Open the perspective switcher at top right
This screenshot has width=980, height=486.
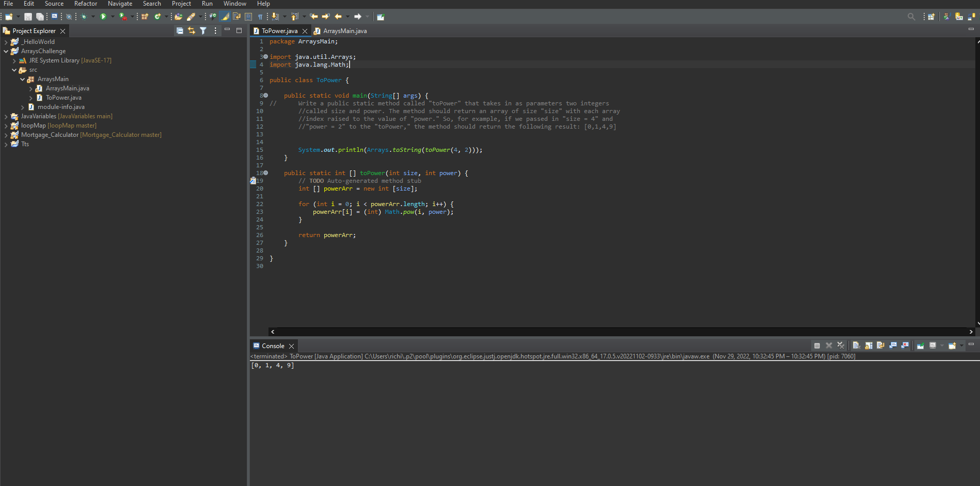(931, 17)
